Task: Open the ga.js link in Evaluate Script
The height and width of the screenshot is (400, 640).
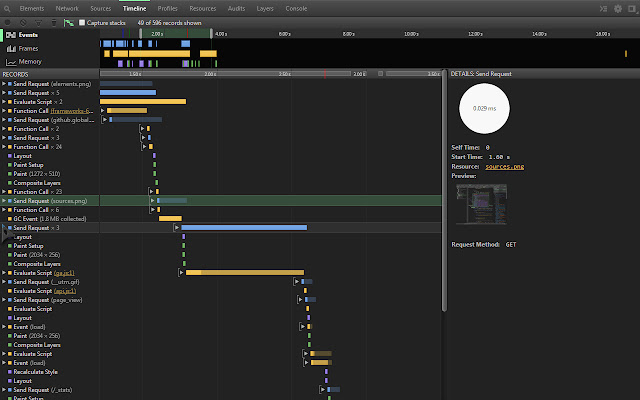Action: pos(64,272)
